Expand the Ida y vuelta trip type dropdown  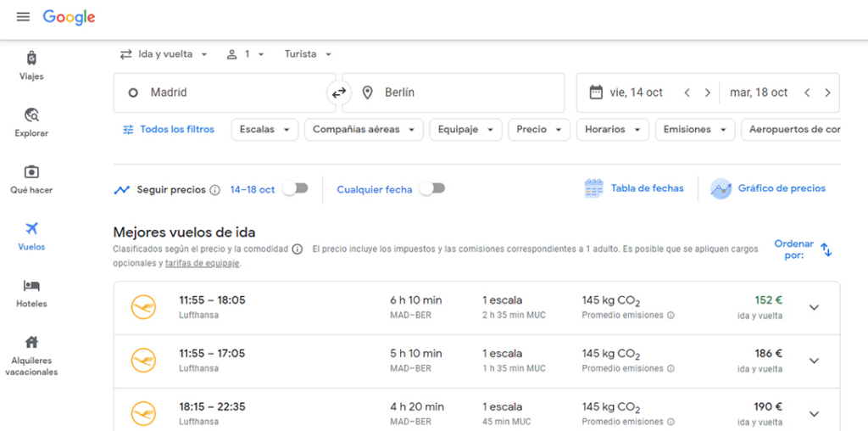tap(164, 54)
